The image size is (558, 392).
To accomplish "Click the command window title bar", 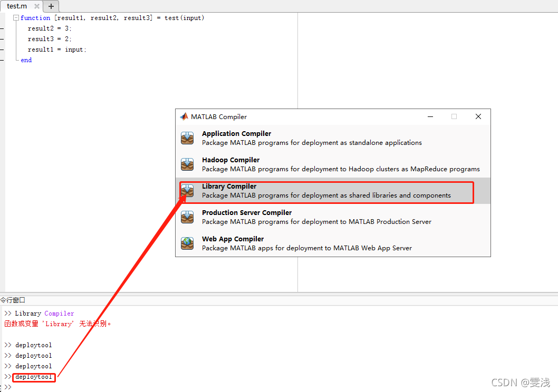I will [279, 300].
